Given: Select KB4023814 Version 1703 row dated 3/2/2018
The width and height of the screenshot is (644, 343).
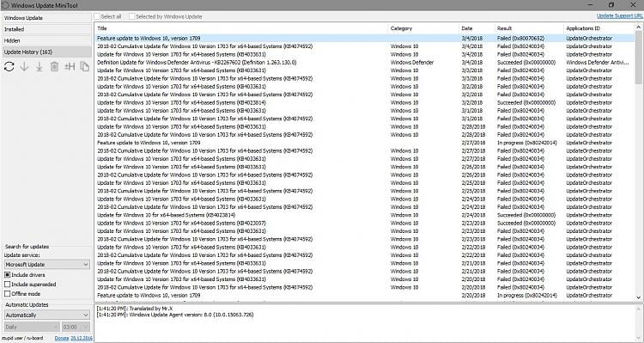Looking at the screenshot, I should [365, 102].
